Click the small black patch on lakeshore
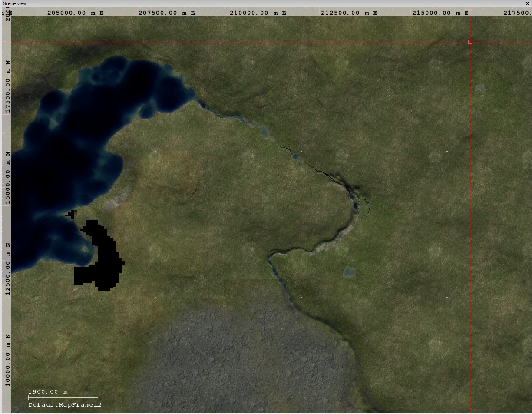 click(x=71, y=214)
